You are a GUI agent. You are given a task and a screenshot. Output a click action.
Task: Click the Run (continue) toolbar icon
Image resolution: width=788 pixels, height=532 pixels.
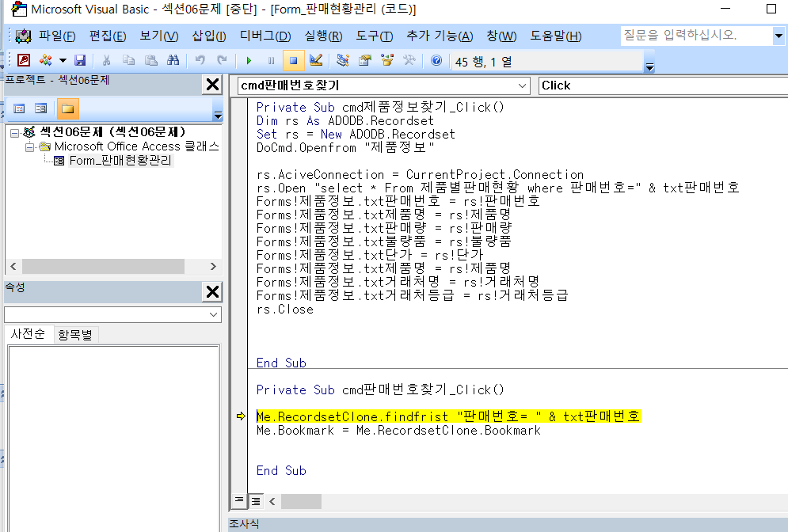(x=249, y=60)
